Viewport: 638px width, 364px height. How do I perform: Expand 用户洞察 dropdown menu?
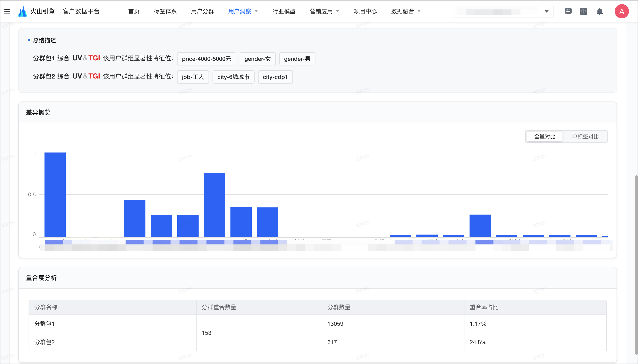click(x=243, y=11)
